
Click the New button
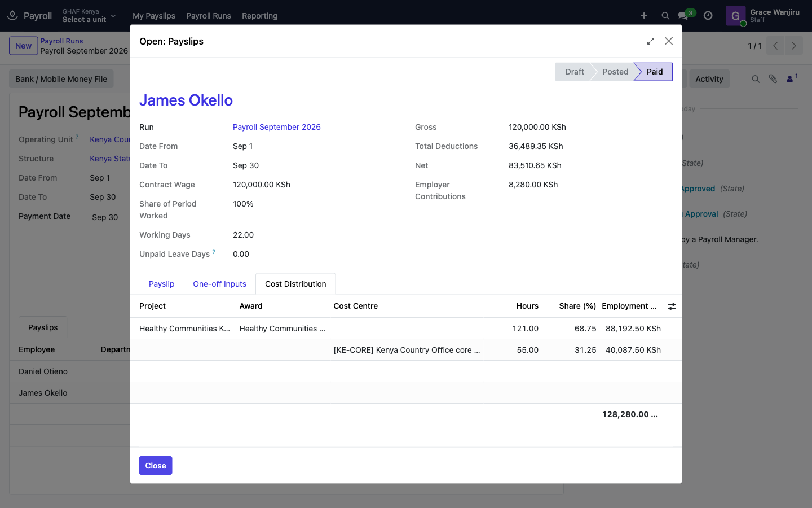tap(24, 46)
